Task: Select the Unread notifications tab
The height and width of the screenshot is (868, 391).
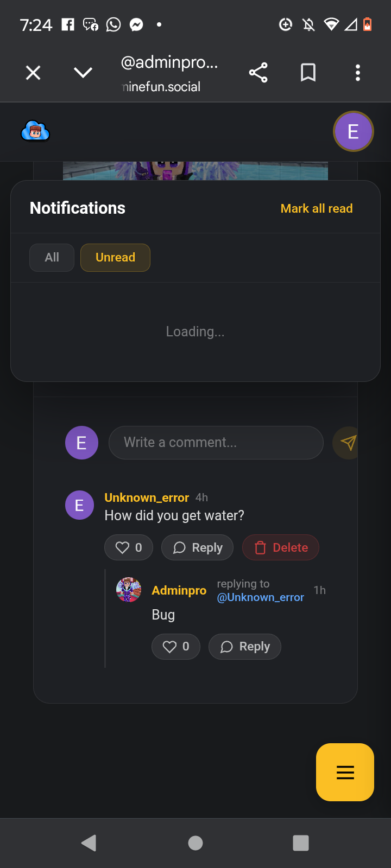Action: [115, 257]
